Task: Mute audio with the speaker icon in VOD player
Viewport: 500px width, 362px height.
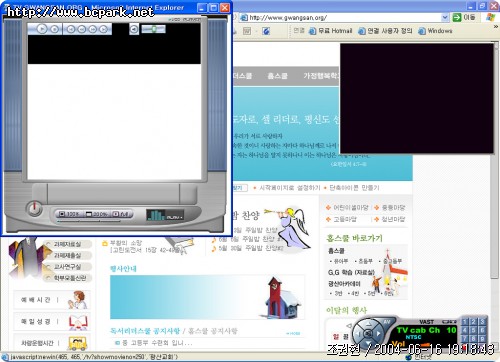Action: tap(134, 29)
